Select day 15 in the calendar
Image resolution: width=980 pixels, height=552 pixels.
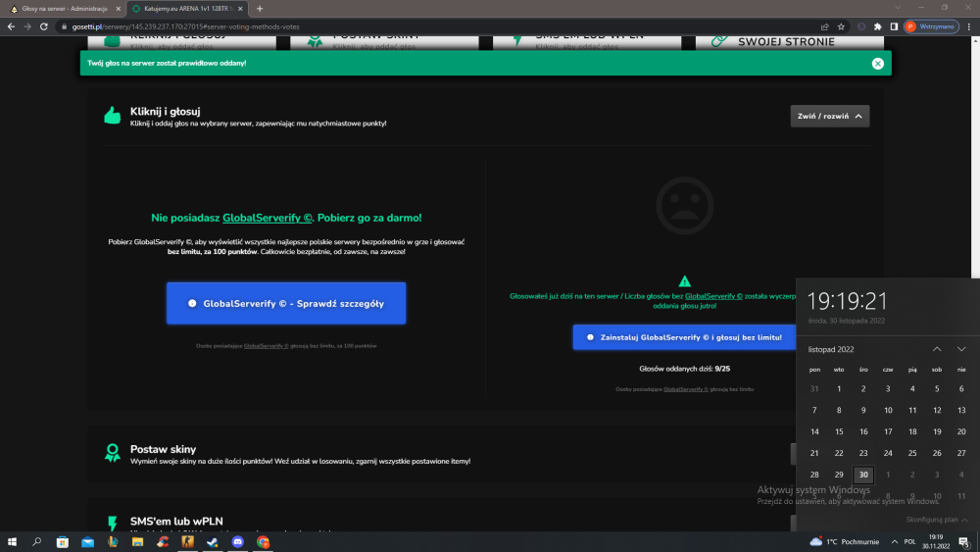[839, 431]
